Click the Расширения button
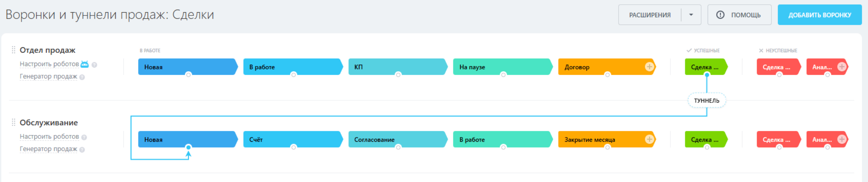 coord(650,15)
